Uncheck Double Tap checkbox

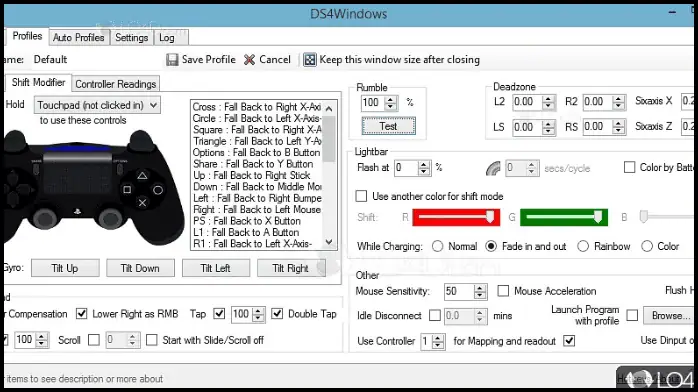[277, 314]
